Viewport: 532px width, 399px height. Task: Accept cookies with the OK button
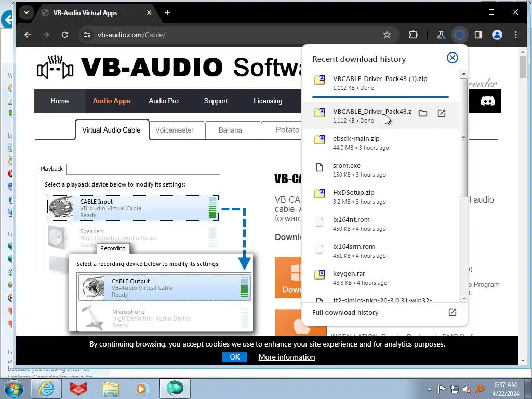tap(235, 357)
